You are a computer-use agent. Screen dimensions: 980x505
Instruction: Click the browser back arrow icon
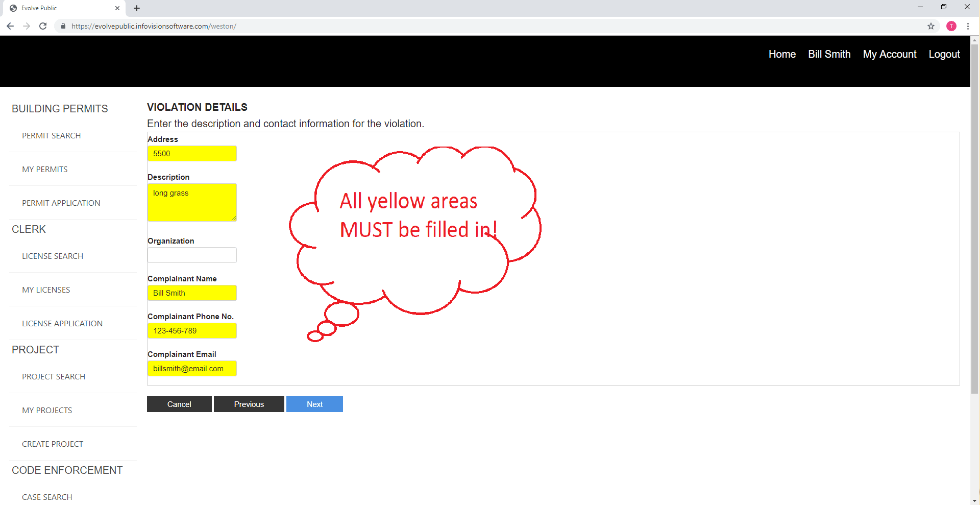point(10,26)
